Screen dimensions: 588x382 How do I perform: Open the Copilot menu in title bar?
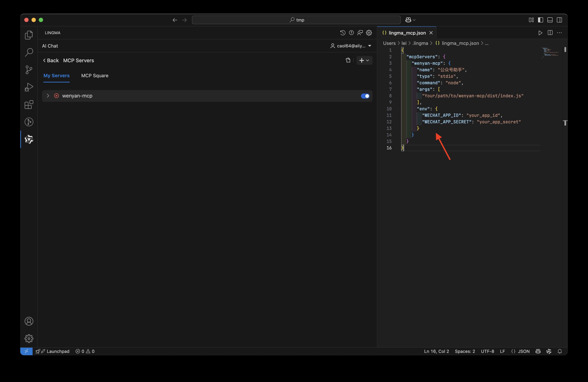(410, 20)
